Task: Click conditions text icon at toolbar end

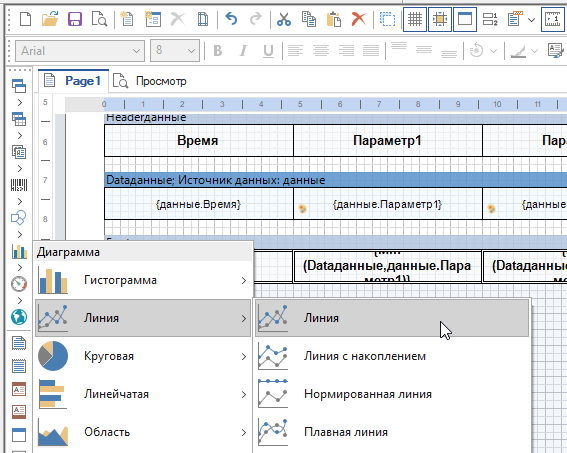Action: click(x=555, y=50)
